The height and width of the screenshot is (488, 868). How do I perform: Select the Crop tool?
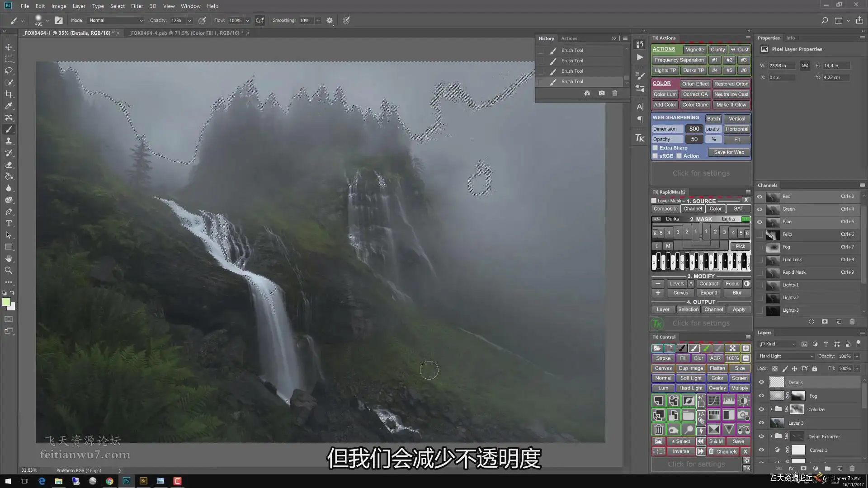(x=9, y=94)
